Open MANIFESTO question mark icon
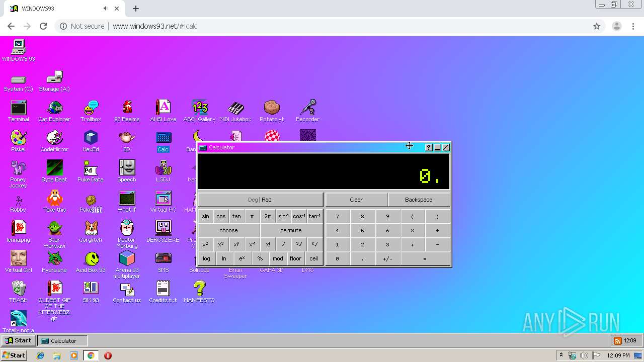 [x=199, y=292]
